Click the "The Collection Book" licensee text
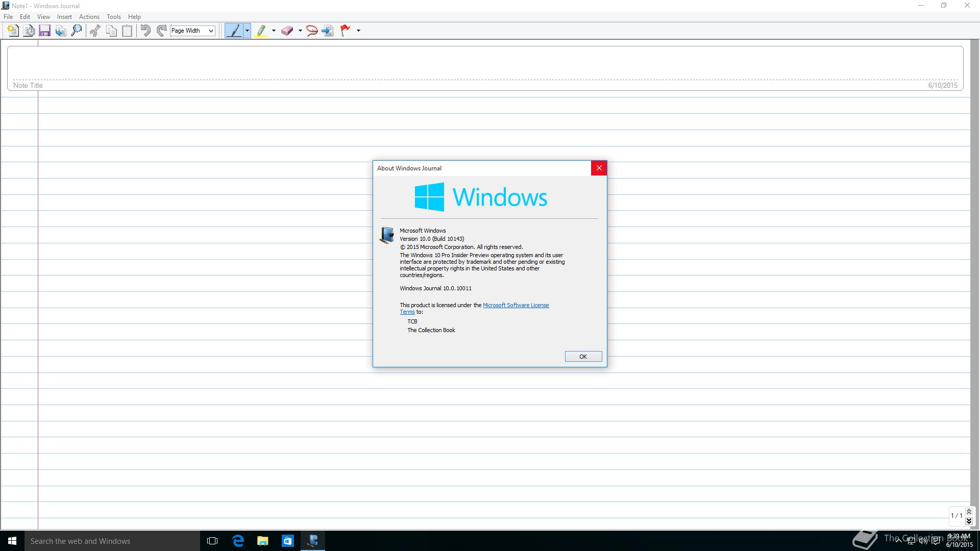This screenshot has height=551, width=980. (x=431, y=330)
